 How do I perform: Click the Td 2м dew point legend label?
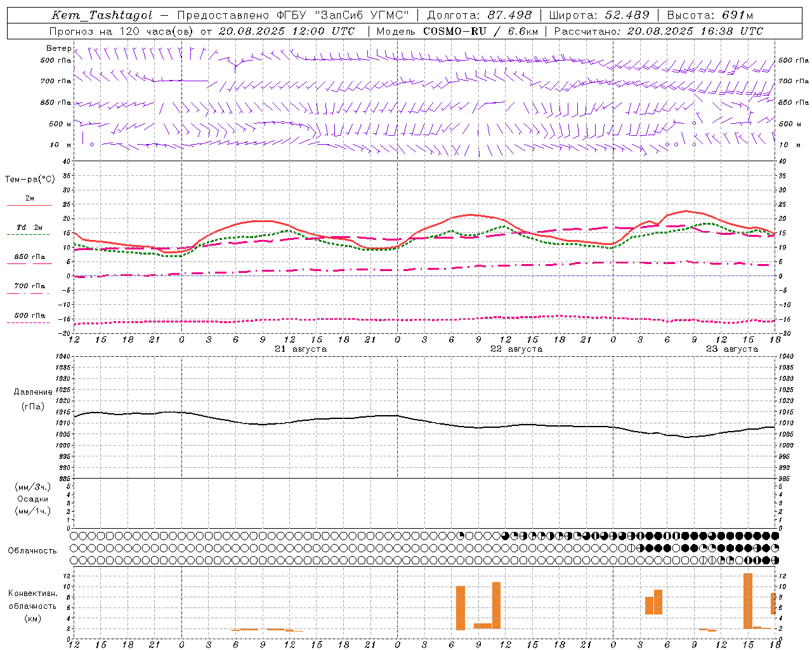[x=30, y=227]
